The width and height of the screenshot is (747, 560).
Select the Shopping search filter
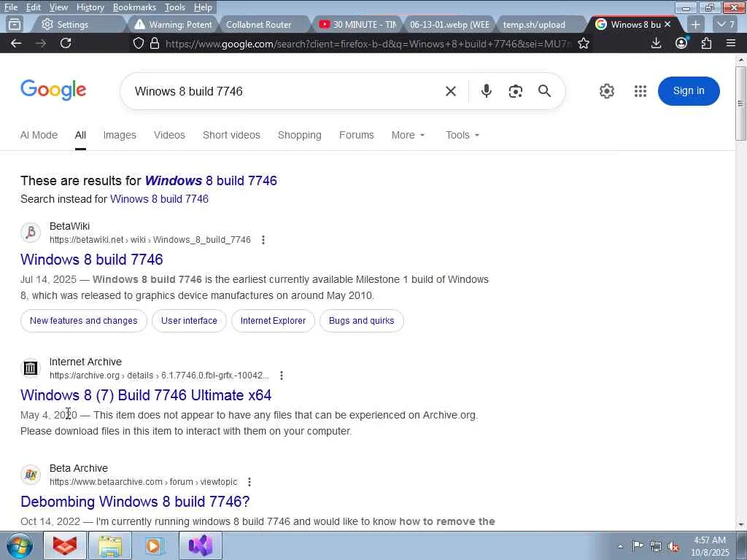pos(300,135)
